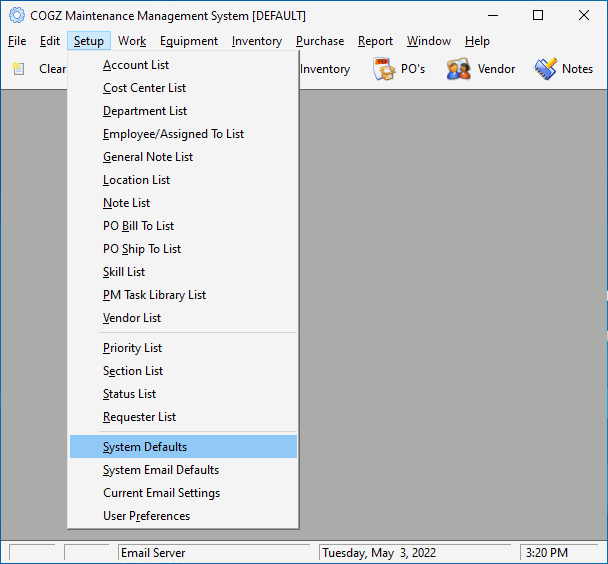
Task: Click the Email Server status bar field
Action: point(216,553)
